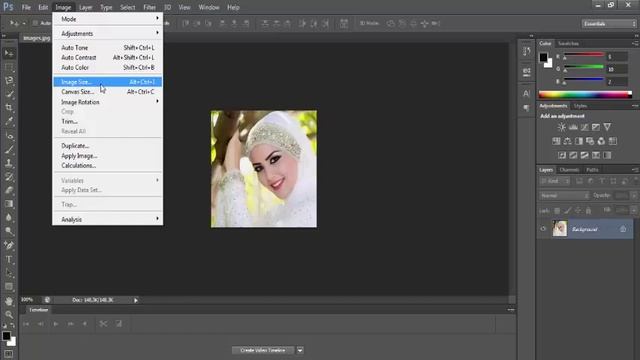The width and height of the screenshot is (640, 360).
Task: Open the Create Video Timeline dropdown arrow
Action: pyautogui.click(x=300, y=350)
